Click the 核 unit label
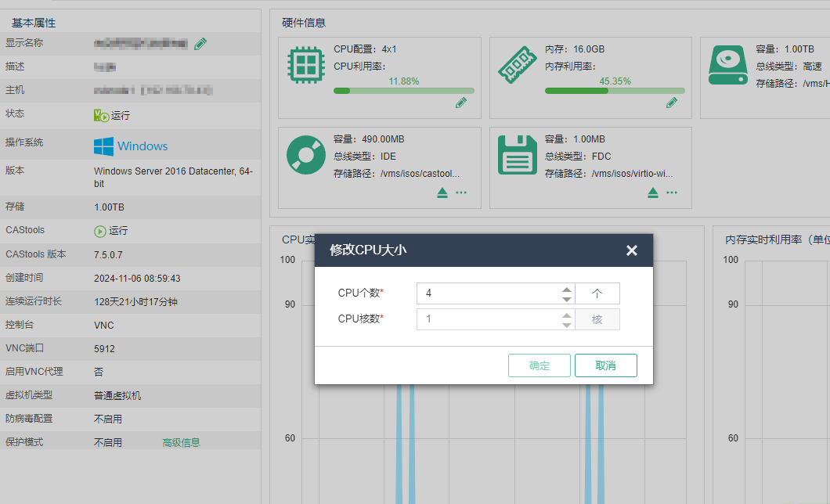Viewport: 830px width, 504px height. (597, 319)
